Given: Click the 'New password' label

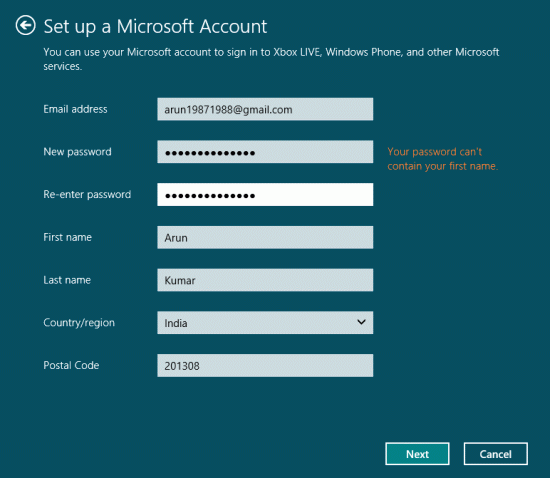Looking at the screenshot, I should (78, 152).
